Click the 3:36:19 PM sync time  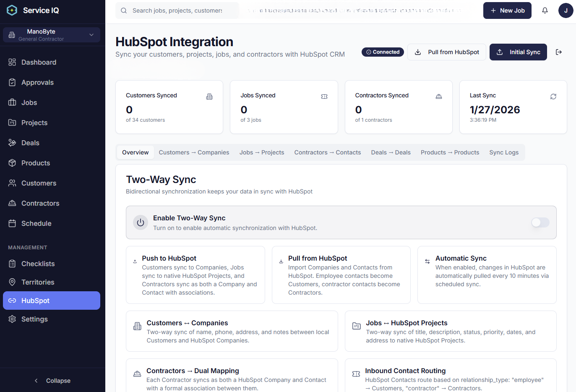click(483, 120)
